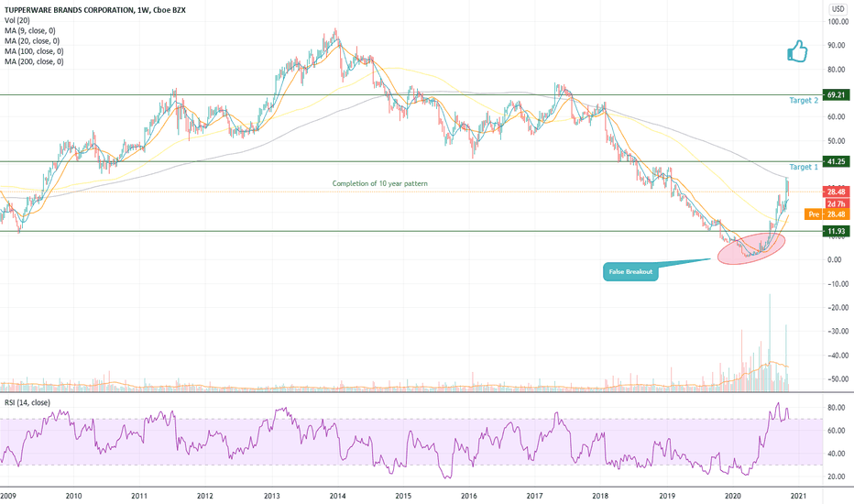
Task: Click the 11.93 price level tag
Action: point(836,232)
